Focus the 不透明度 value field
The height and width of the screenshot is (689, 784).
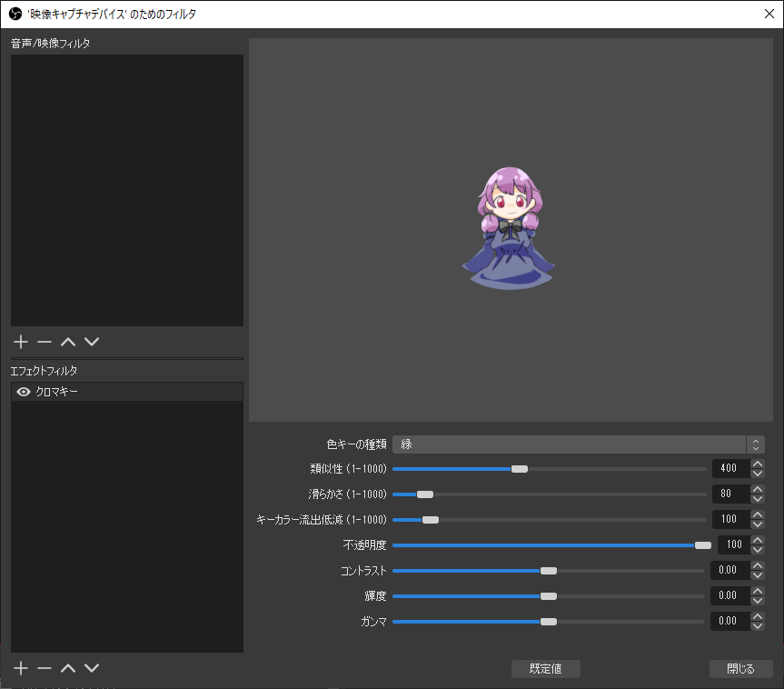(x=734, y=544)
